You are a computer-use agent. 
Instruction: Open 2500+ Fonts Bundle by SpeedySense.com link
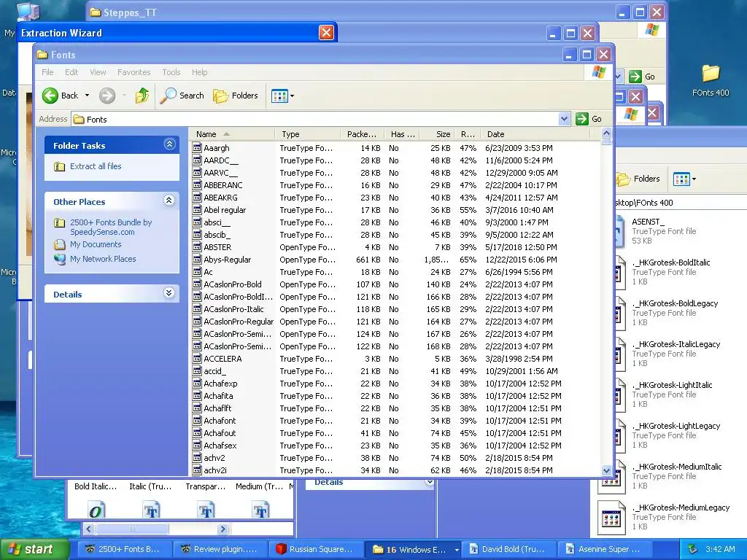tap(111, 227)
